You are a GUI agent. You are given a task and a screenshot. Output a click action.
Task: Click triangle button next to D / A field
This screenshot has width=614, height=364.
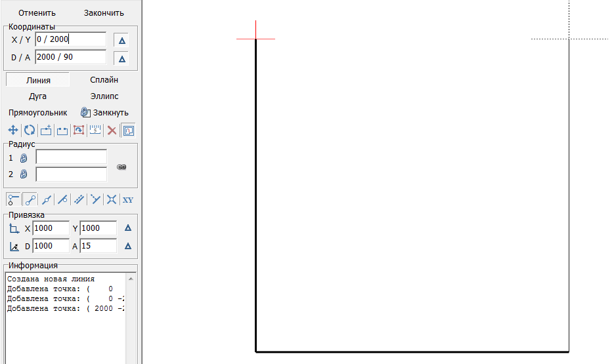click(121, 58)
